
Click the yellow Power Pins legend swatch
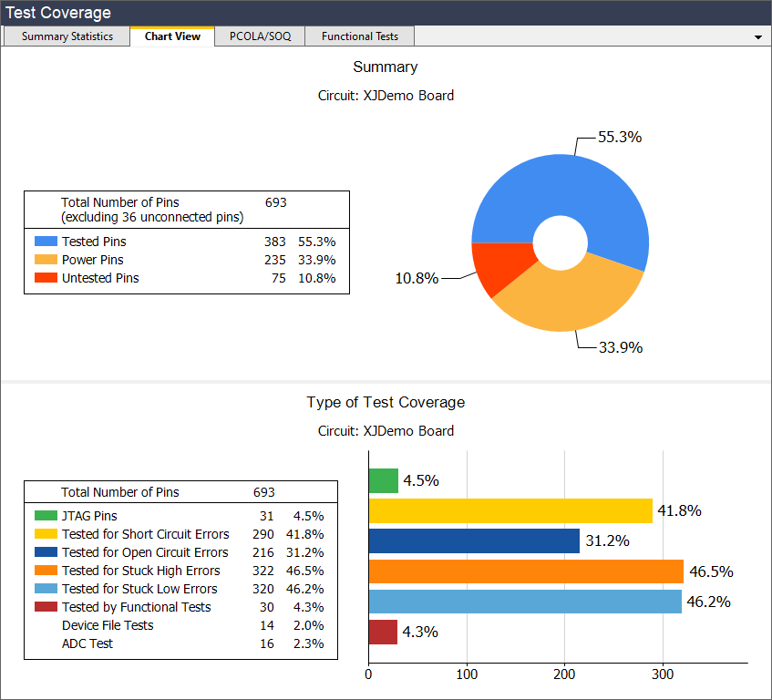point(46,261)
